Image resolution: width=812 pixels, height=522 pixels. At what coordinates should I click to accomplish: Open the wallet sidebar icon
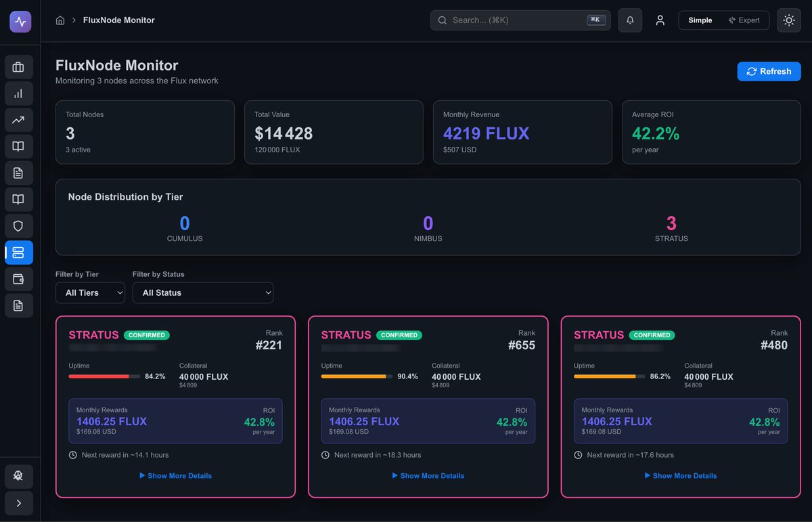(18, 279)
